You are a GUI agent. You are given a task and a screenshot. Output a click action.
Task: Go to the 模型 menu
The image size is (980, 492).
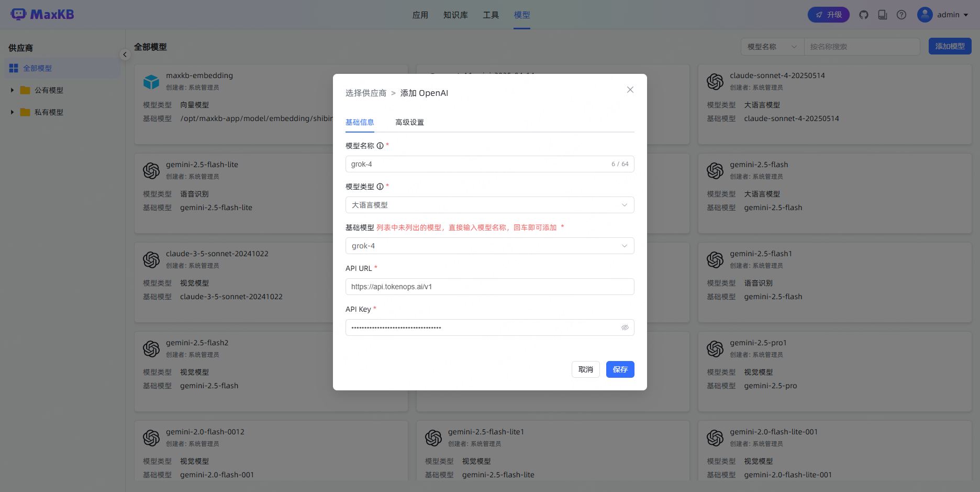coord(522,15)
